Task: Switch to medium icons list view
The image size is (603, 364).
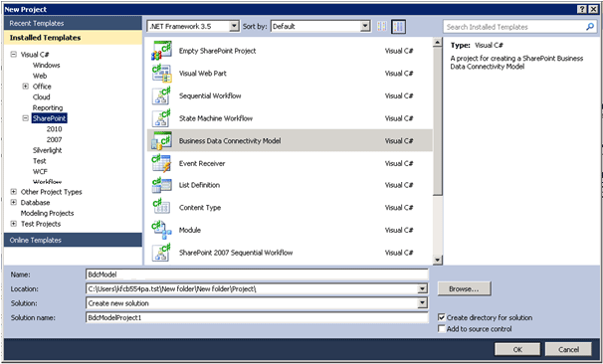Action: point(398,26)
